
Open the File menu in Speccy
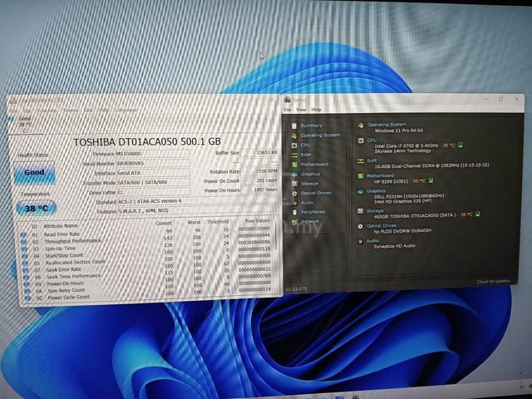click(288, 110)
